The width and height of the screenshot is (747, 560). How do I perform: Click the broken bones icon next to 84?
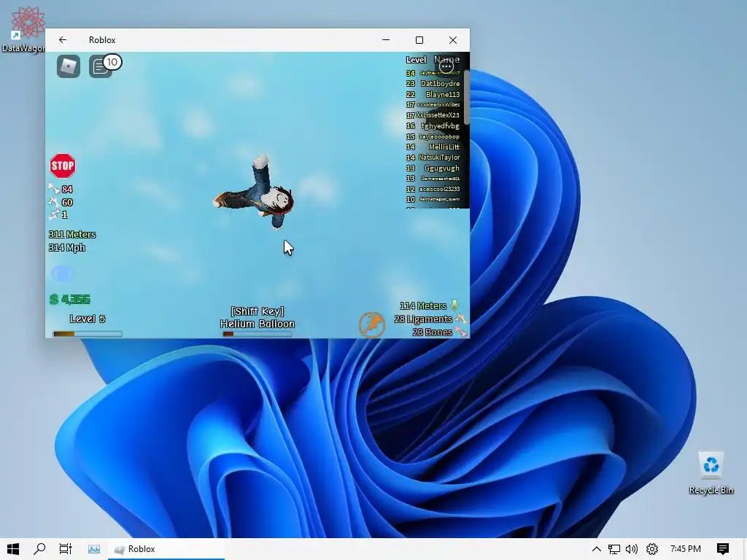pos(53,189)
